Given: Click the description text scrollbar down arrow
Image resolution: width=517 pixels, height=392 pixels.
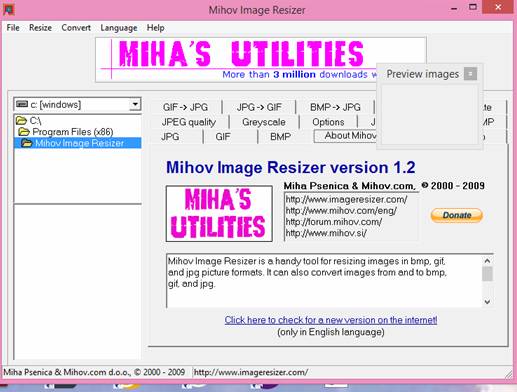Looking at the screenshot, I should tap(487, 302).
